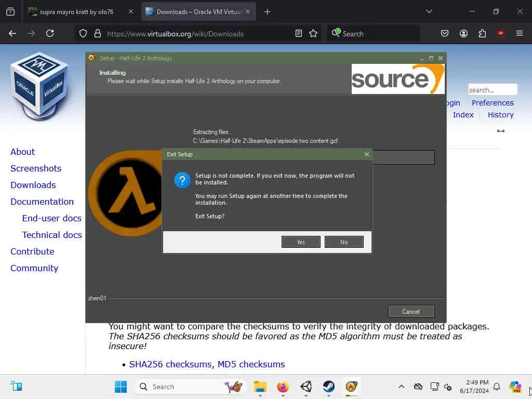Open File Explorer from taskbar

[260, 387]
